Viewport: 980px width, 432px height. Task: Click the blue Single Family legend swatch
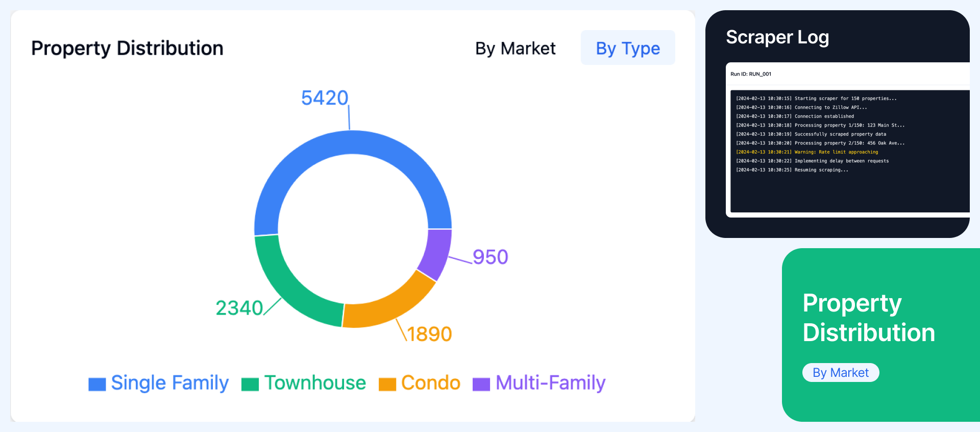[x=97, y=384]
